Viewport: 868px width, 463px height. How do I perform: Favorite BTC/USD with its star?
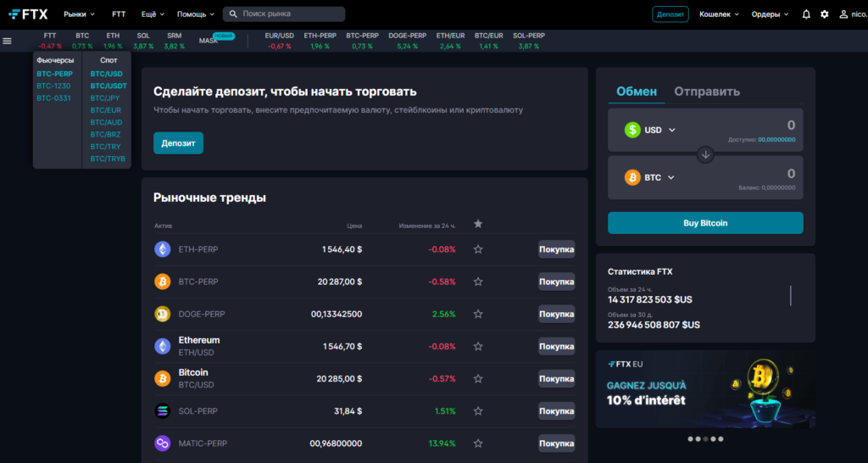pyautogui.click(x=478, y=379)
